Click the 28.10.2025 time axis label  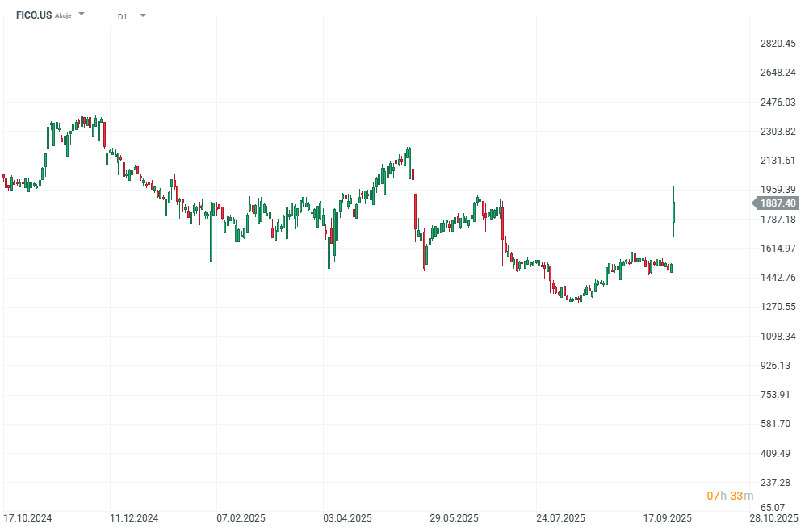pos(775,517)
